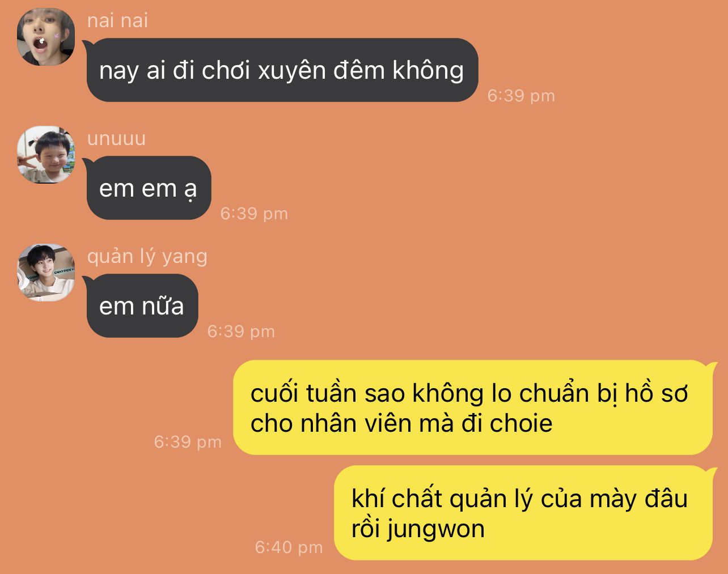This screenshot has width=728, height=574.
Task: Click the sender name "ununuu"
Action: point(116,138)
